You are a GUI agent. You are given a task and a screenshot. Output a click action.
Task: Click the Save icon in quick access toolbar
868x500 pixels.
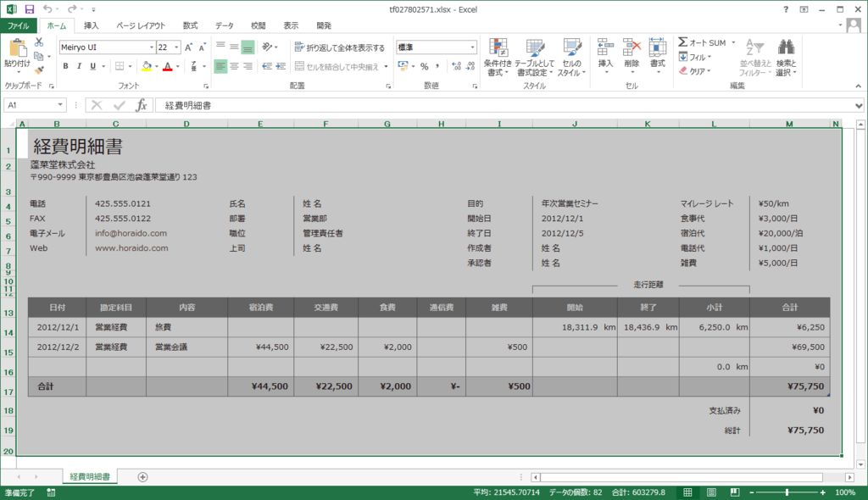[x=30, y=9]
